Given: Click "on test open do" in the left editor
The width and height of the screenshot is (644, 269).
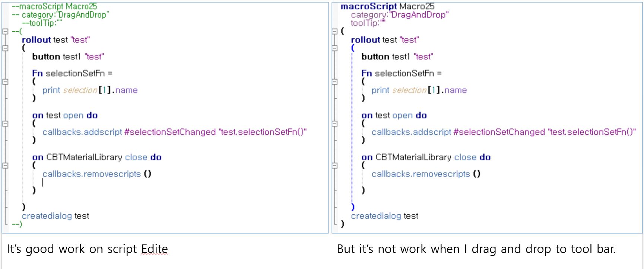Looking at the screenshot, I should pos(65,115).
